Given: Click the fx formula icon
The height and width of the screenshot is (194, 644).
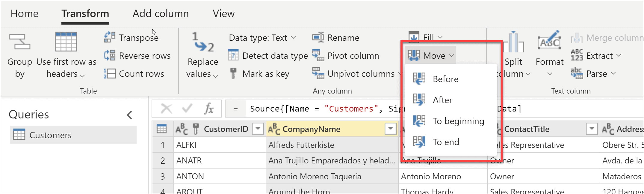Looking at the screenshot, I should pyautogui.click(x=209, y=108).
